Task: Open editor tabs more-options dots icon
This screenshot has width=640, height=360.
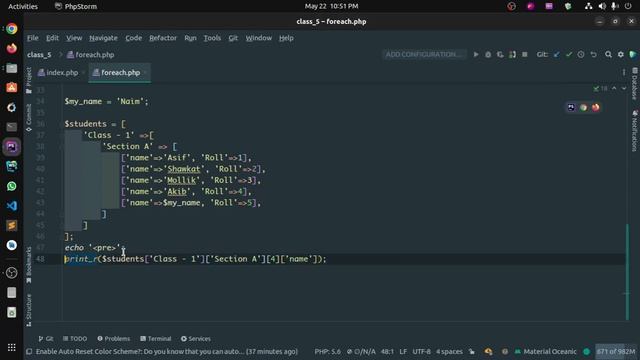Action: [x=624, y=73]
